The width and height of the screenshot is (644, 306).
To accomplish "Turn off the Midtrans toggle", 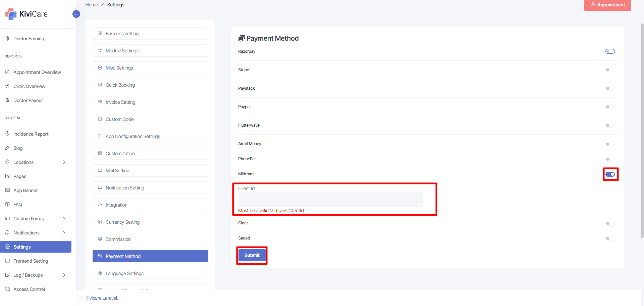I will [610, 174].
